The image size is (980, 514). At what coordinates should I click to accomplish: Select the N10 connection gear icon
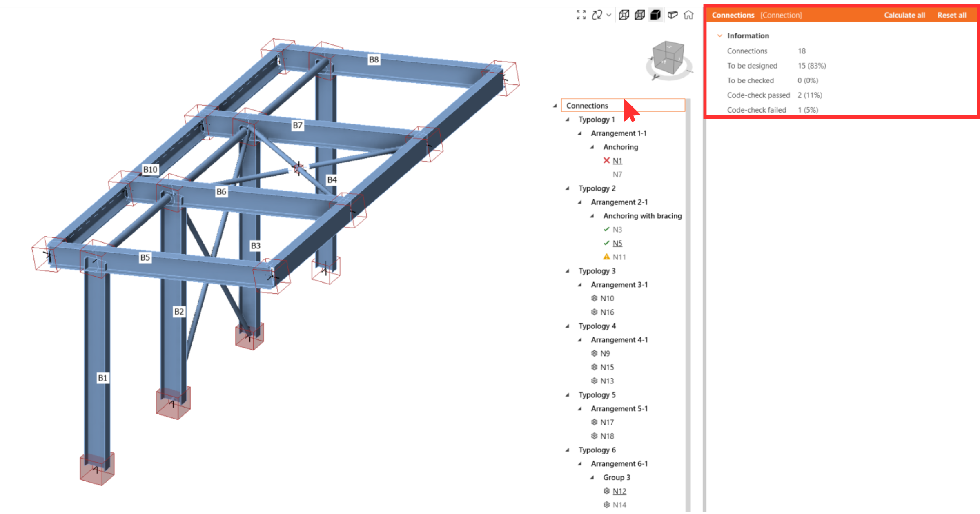595,298
